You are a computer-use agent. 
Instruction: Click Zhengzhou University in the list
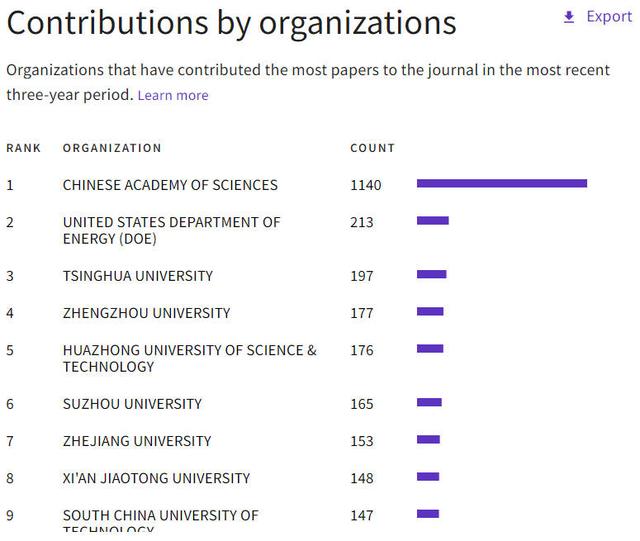(x=146, y=313)
